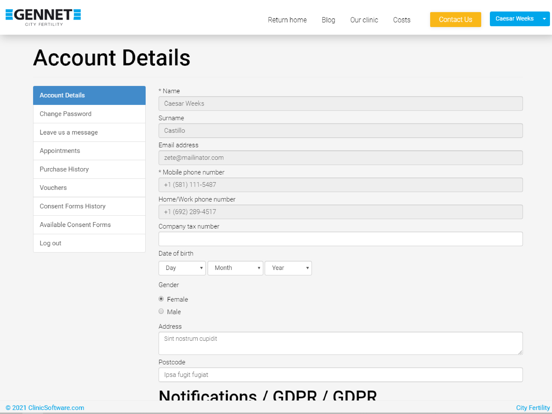Focus the Postcode input field
Screen dimensions: 552x414
click(340, 375)
